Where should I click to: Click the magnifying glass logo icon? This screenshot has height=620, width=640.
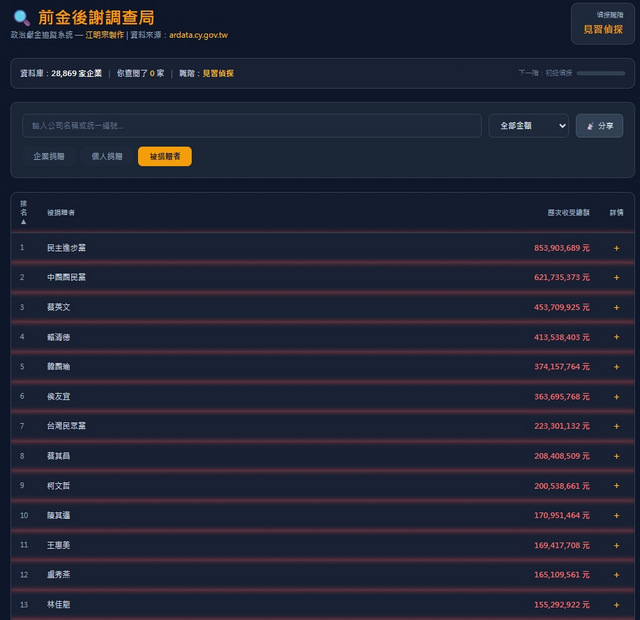pos(21,18)
